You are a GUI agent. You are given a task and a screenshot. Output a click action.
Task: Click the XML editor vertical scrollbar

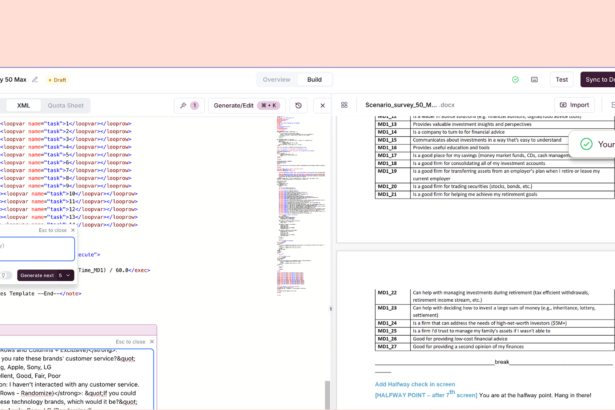coord(327,395)
